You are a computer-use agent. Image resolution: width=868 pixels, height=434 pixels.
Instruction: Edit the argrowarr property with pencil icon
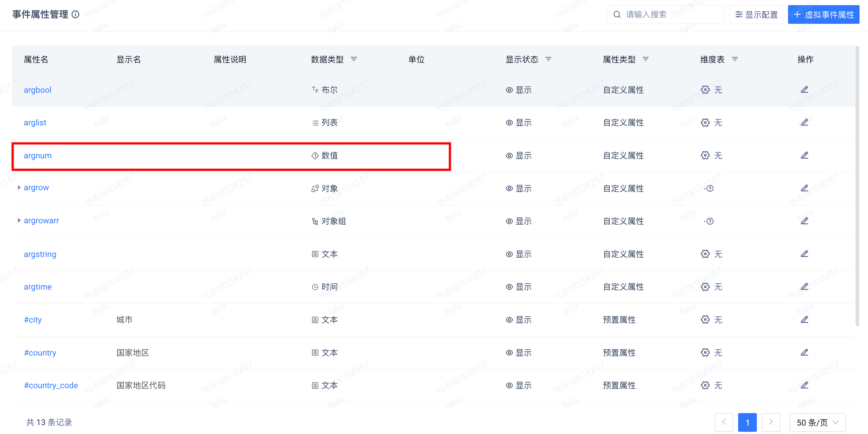(804, 221)
